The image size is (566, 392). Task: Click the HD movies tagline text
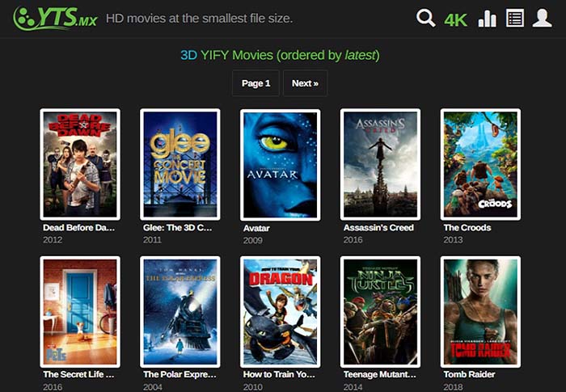(199, 18)
